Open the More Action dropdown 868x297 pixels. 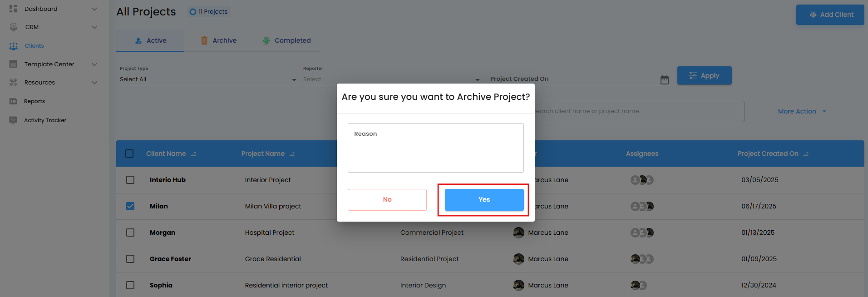[802, 111]
